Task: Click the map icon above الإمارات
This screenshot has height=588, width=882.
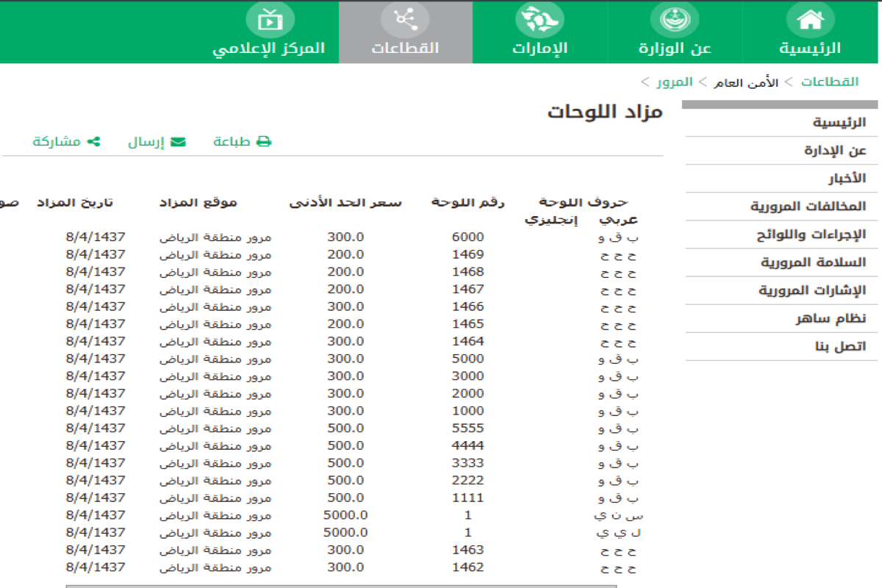Action: (539, 21)
